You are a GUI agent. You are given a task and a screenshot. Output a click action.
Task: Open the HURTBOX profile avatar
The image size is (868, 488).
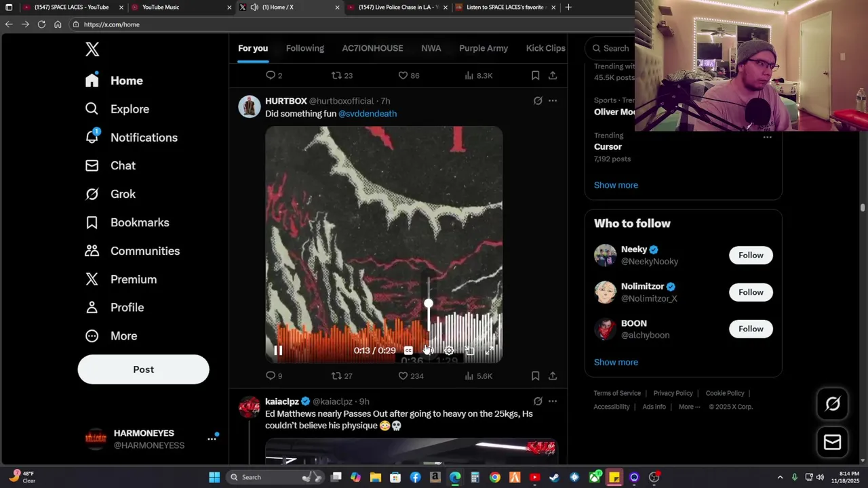pos(249,106)
